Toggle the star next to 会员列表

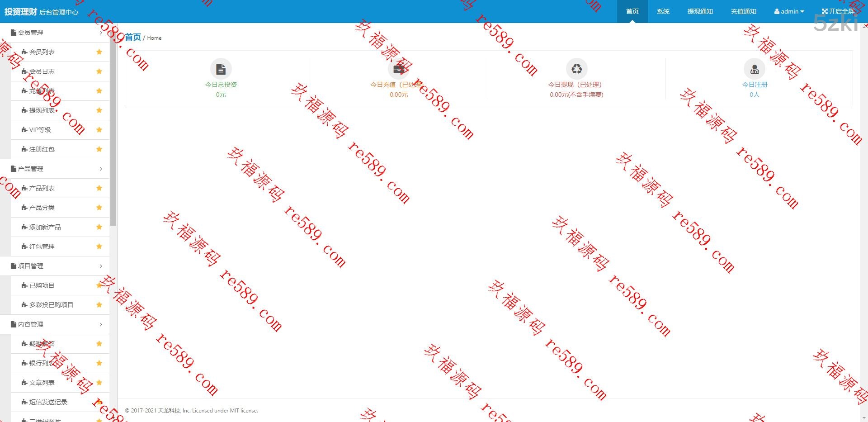(x=99, y=52)
